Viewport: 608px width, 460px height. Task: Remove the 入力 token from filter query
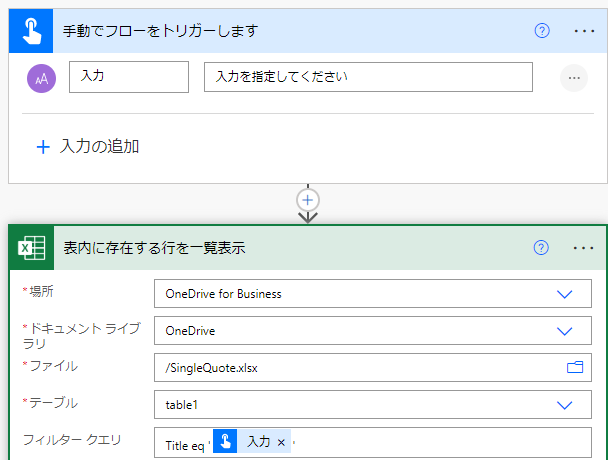tap(282, 442)
